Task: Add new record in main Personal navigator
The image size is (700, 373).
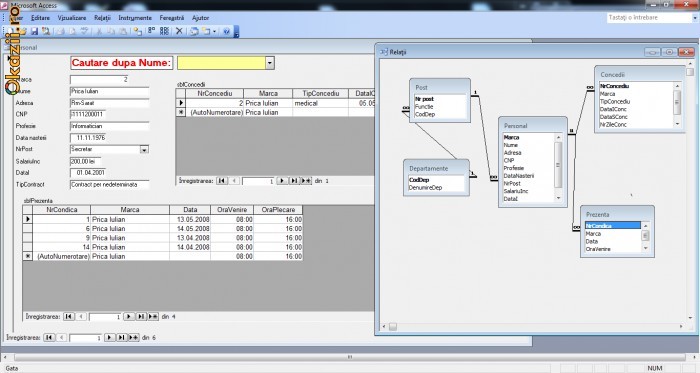Action: (133, 338)
